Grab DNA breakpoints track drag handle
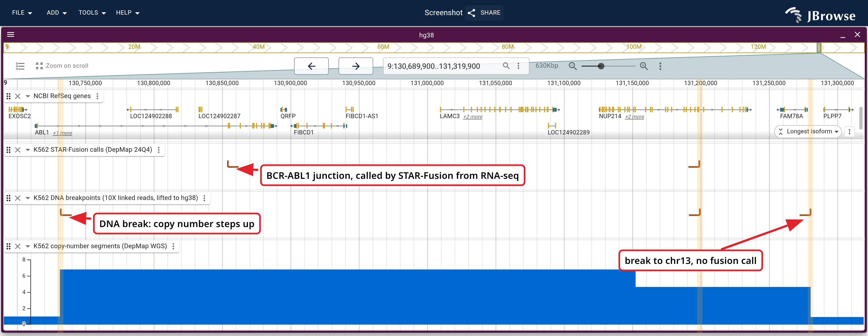The height and width of the screenshot is (336, 868). tap(8, 198)
